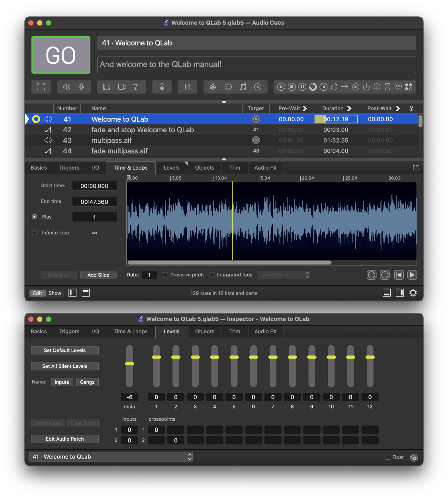Screen dimensions: 448x496
Task: Add a Mic cue using microphone icon
Action: point(82,87)
